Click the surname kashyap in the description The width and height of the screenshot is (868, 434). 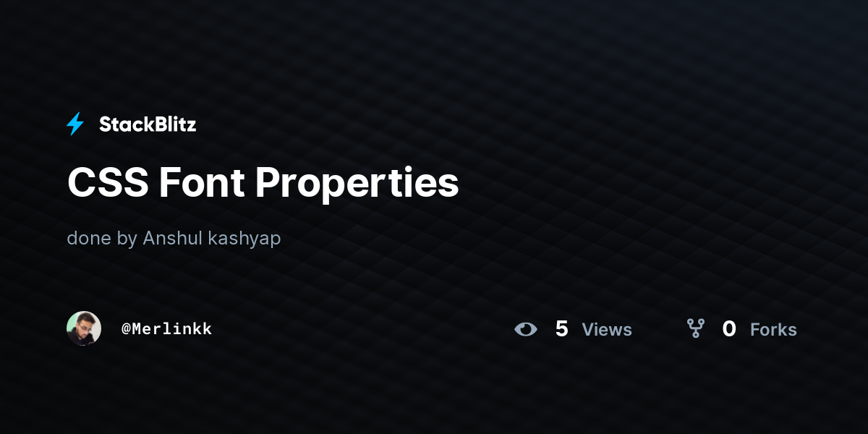[244, 239]
